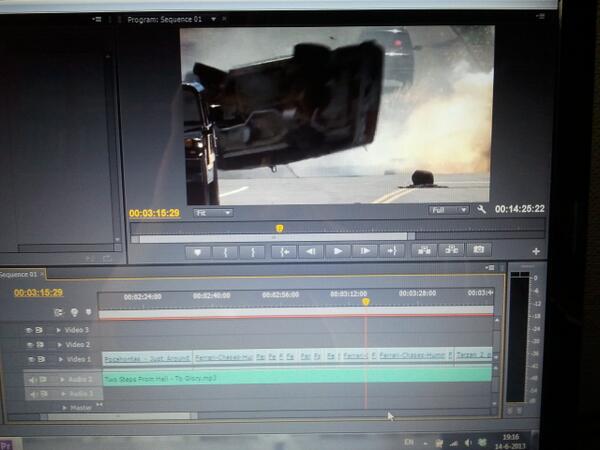Open Program monitor settings wrench icon

(x=481, y=209)
